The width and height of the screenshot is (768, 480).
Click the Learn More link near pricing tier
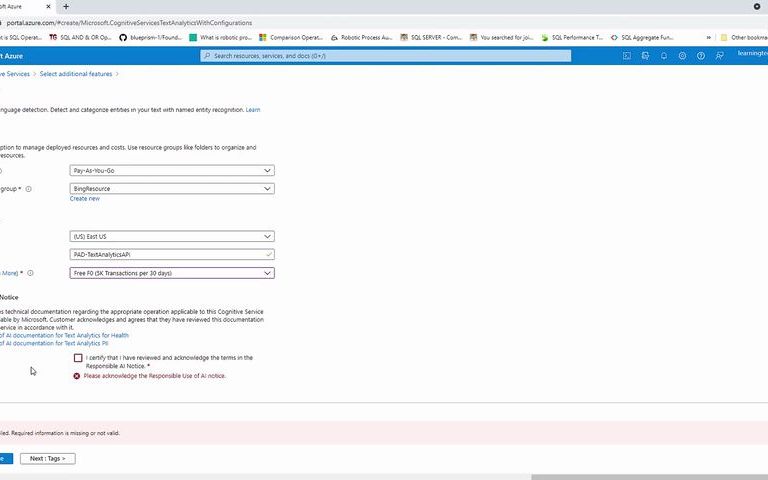pyautogui.click(x=9, y=273)
